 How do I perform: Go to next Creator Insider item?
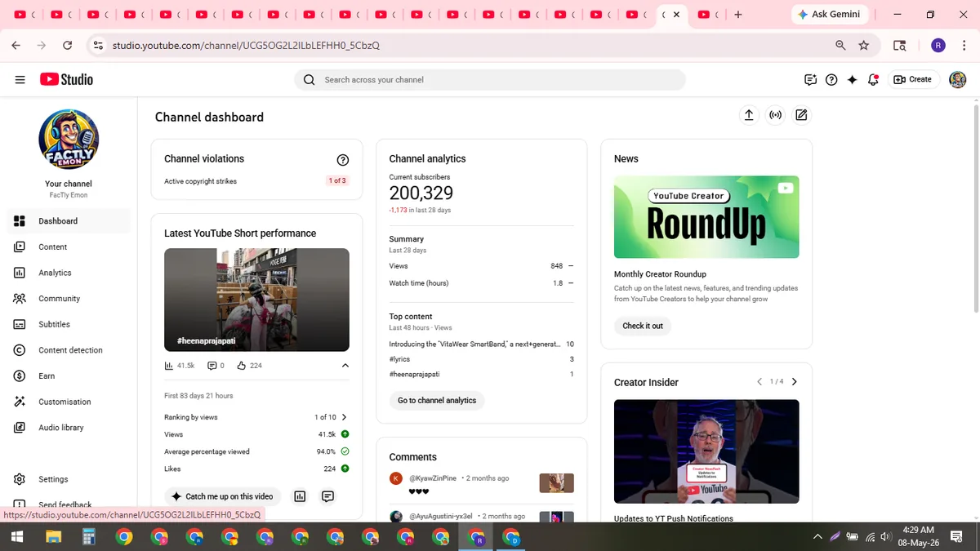coord(795,381)
